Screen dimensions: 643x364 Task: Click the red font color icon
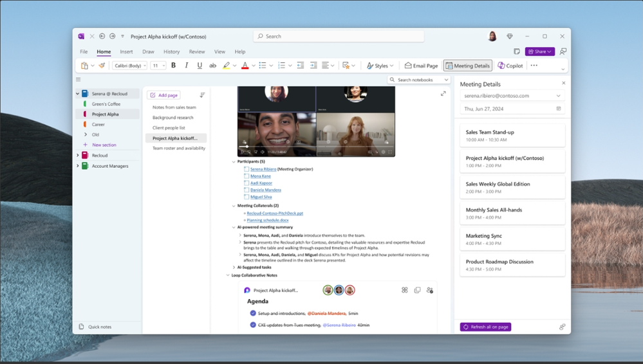245,65
